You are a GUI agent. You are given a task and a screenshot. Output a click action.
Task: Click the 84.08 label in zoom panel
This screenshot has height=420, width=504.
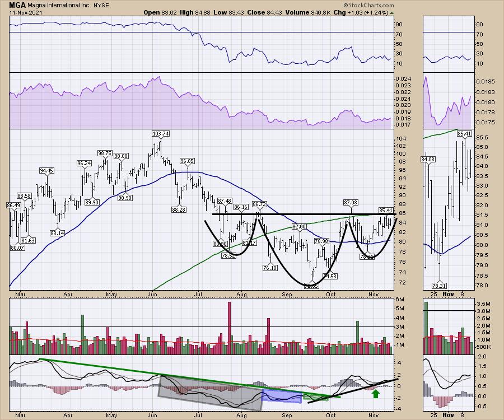[x=427, y=160]
